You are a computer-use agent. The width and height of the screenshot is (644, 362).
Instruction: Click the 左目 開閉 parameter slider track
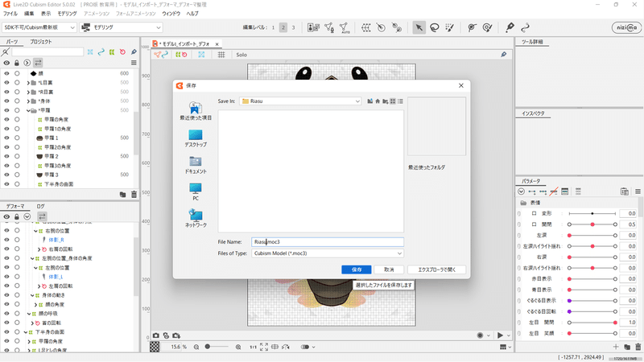[x=592, y=323]
